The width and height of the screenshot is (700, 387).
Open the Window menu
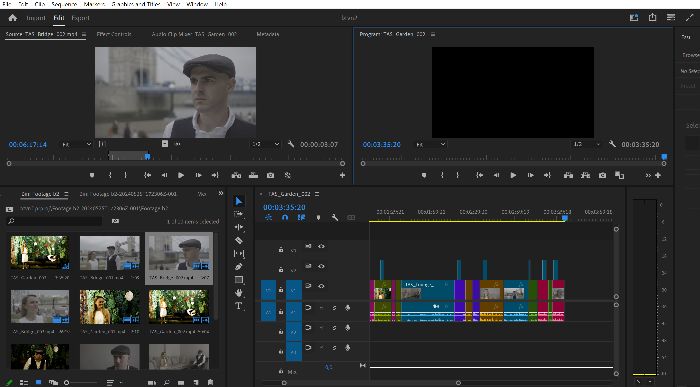click(x=197, y=4)
